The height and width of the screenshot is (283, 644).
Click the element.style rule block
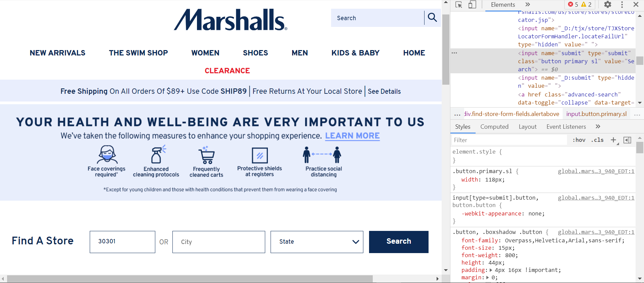point(543,156)
